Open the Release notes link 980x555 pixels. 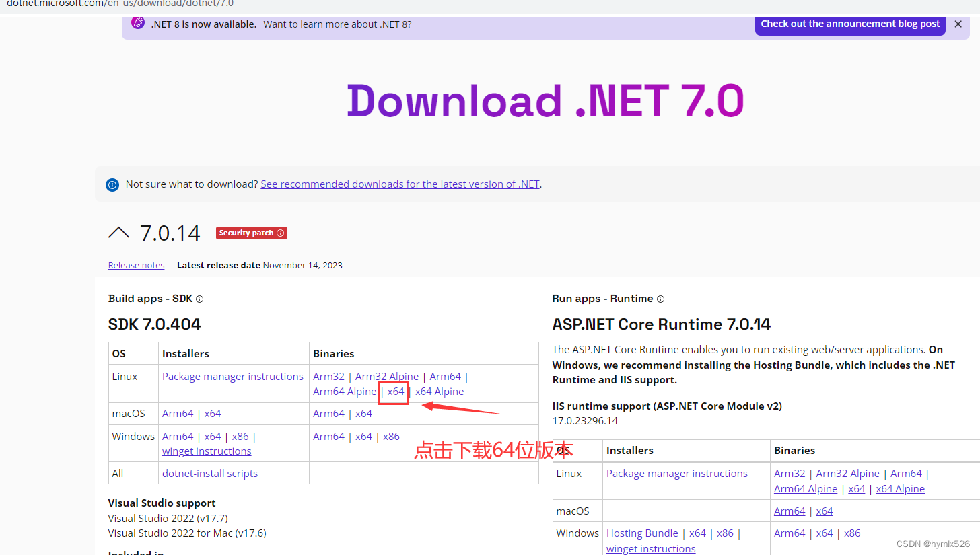coord(136,265)
